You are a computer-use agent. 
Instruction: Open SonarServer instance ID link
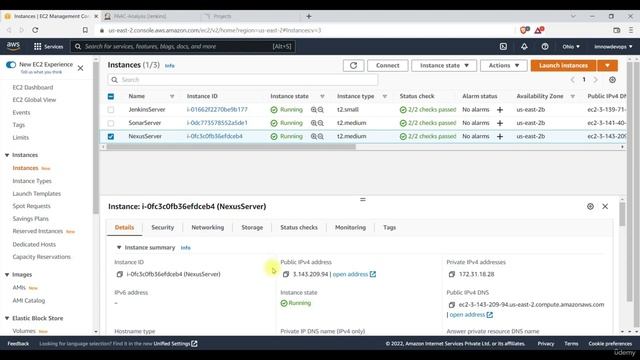[x=217, y=123]
